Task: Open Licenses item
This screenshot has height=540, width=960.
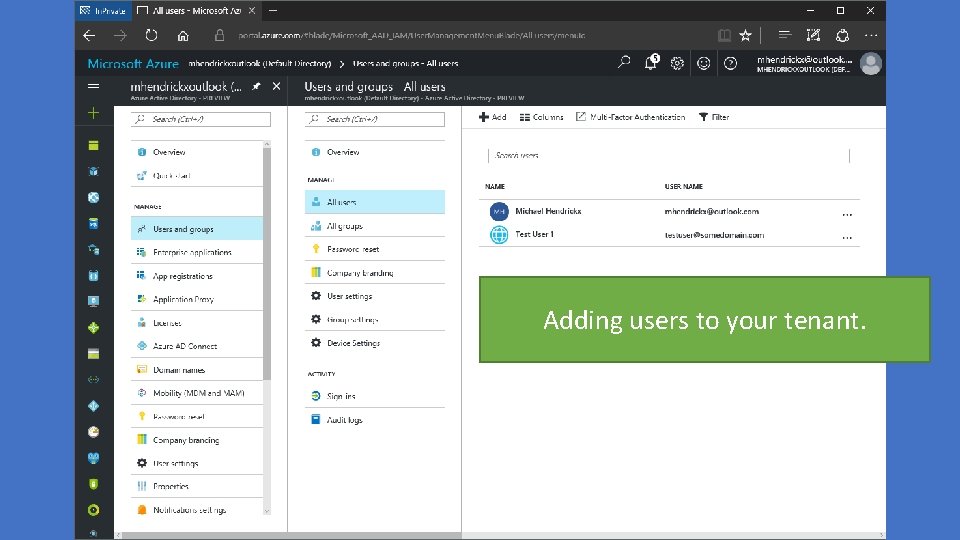Action: click(x=197, y=323)
